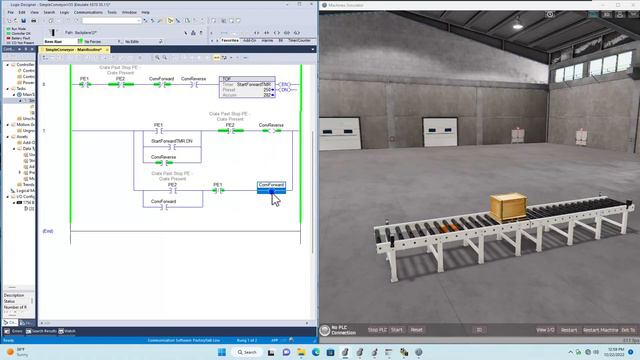The height and width of the screenshot is (360, 640).
Task: Click the vertical scrollbar of the ladder editor
Action: pyautogui.click(x=313, y=192)
